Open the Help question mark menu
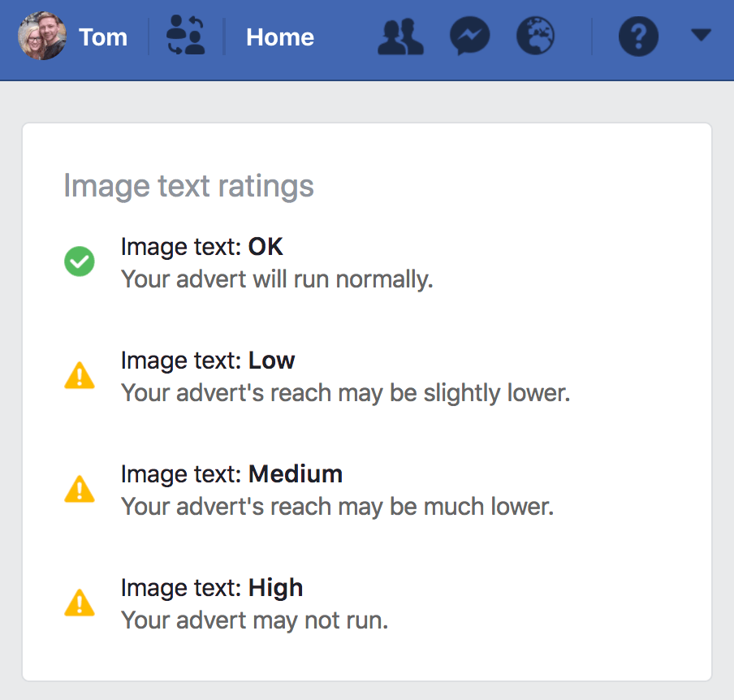Image resolution: width=734 pixels, height=700 pixels. click(638, 36)
